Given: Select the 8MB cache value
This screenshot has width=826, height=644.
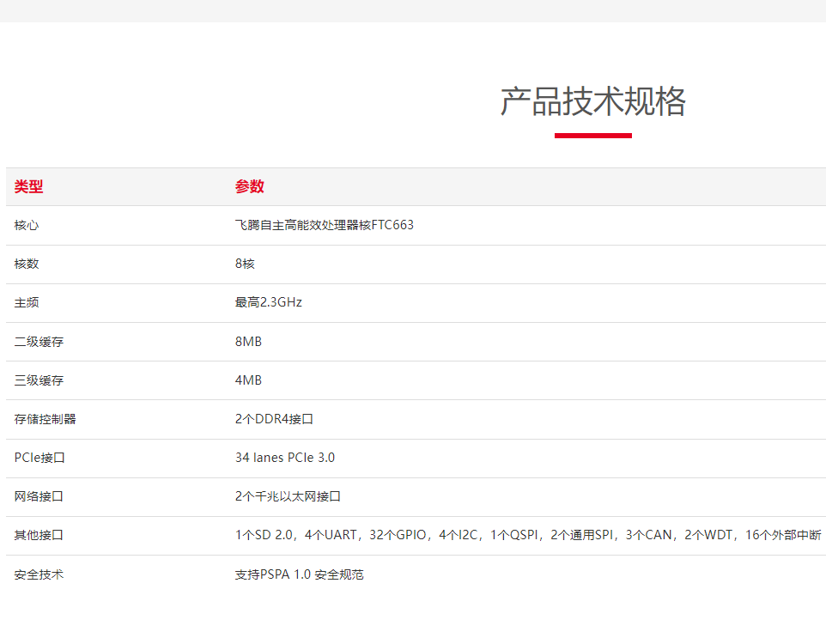Looking at the screenshot, I should (248, 342).
